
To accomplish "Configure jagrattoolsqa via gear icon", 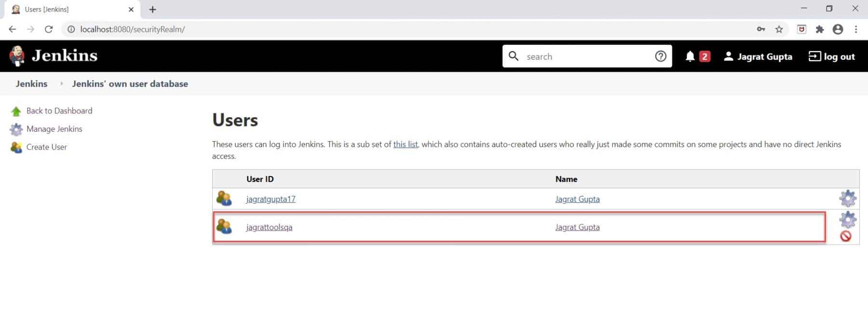I will coord(848,219).
